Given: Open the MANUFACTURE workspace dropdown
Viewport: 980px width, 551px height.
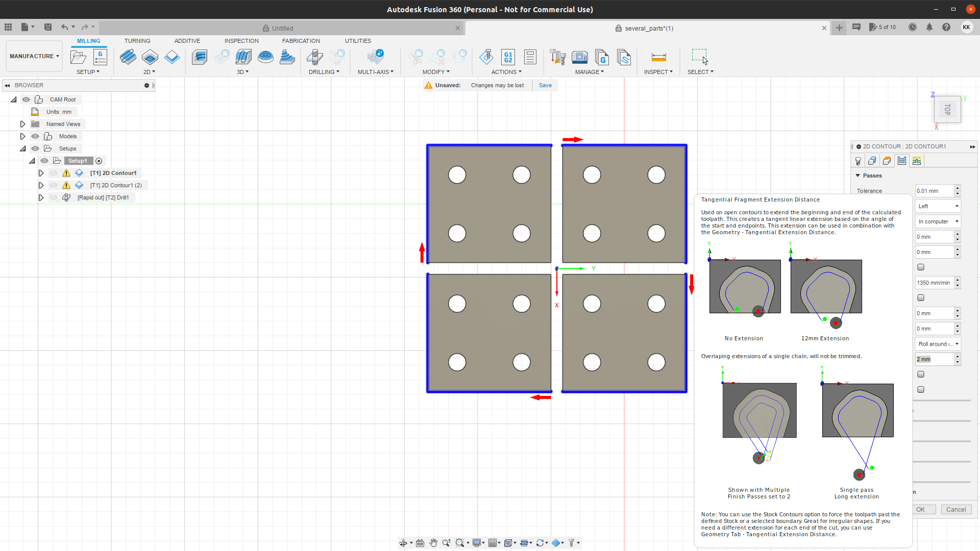Looking at the screenshot, I should coord(34,56).
